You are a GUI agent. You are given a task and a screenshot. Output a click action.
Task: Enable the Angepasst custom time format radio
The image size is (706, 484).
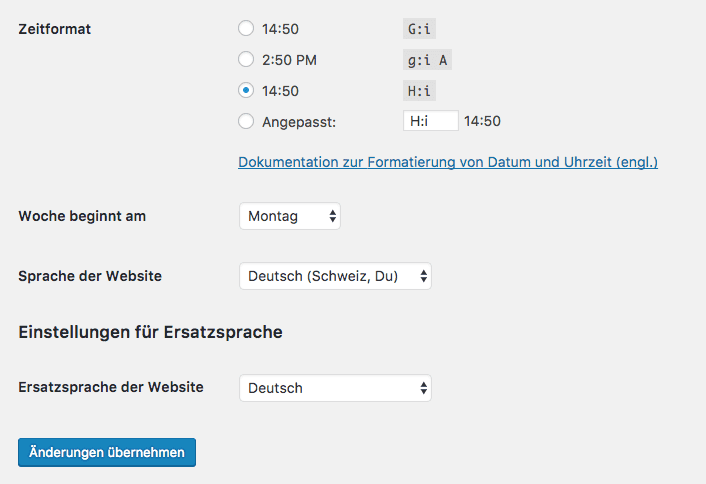coord(246,121)
